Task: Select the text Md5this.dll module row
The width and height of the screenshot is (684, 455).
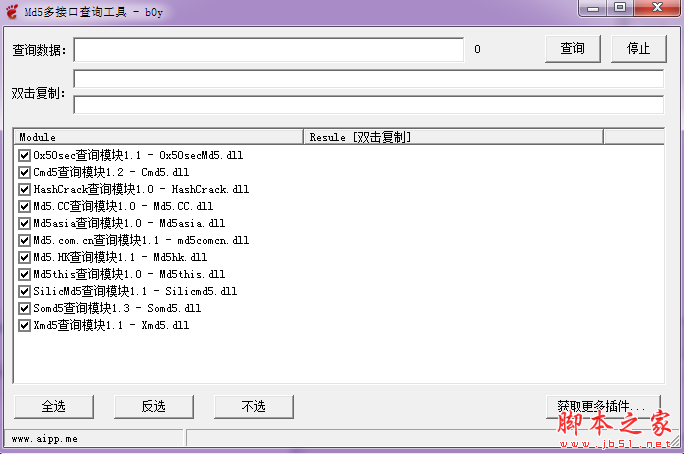Action: pyautogui.click(x=129, y=274)
